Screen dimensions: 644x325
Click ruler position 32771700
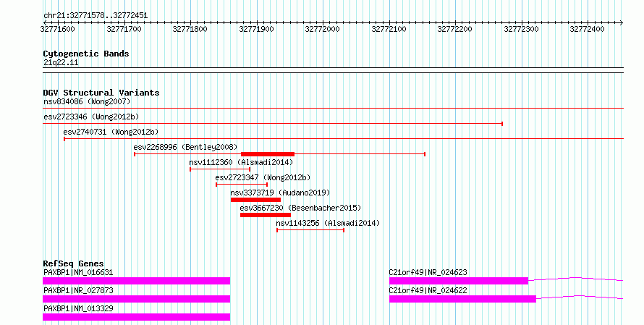click(x=124, y=29)
